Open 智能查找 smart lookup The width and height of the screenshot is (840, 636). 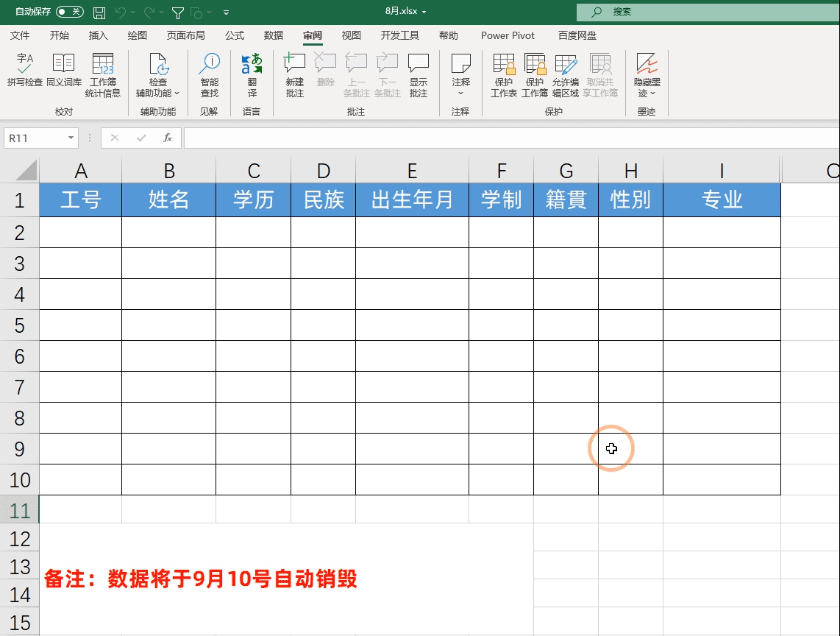coord(210,75)
